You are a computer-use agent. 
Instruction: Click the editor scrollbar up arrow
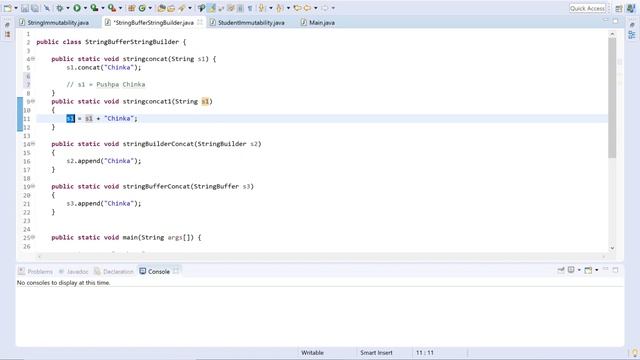click(x=612, y=34)
